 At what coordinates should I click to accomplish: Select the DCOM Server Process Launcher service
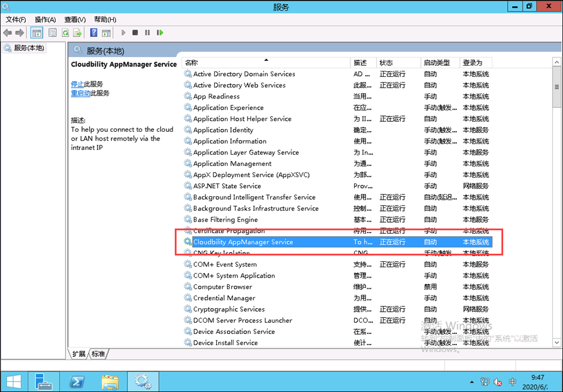tap(242, 321)
